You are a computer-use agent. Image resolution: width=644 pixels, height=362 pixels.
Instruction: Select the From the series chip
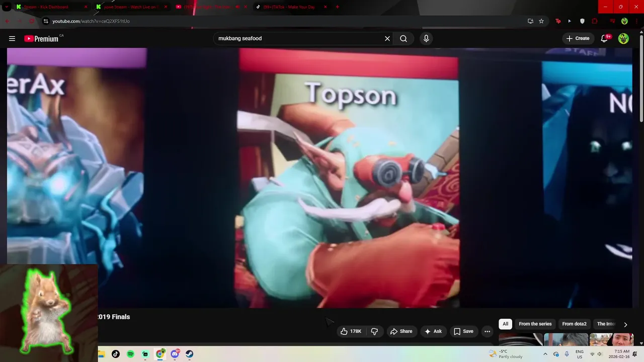click(535, 324)
